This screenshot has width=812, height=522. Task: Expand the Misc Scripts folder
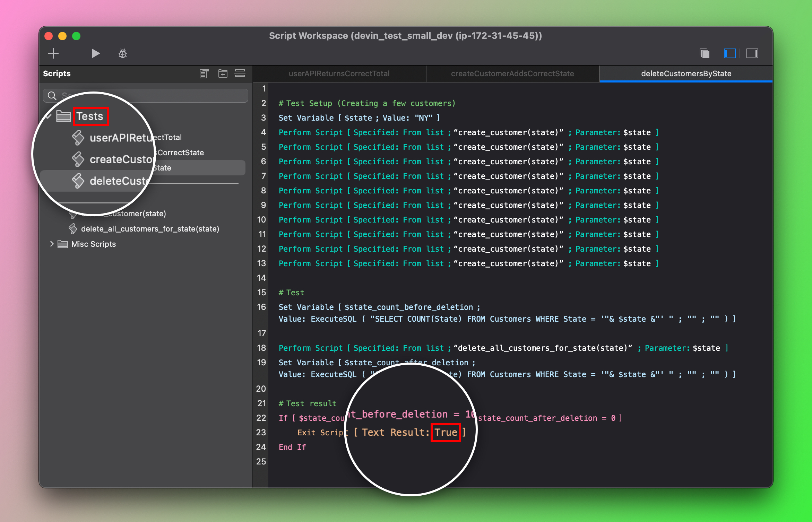[52, 244]
